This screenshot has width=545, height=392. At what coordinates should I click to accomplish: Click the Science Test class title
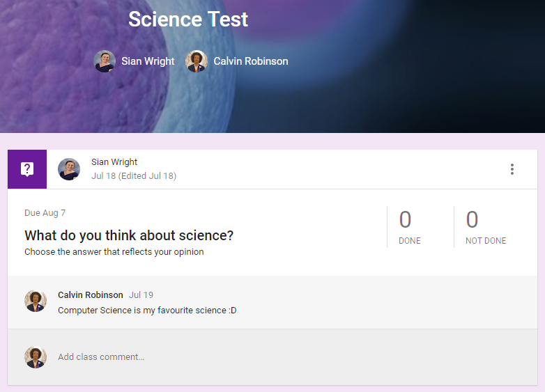coord(188,19)
